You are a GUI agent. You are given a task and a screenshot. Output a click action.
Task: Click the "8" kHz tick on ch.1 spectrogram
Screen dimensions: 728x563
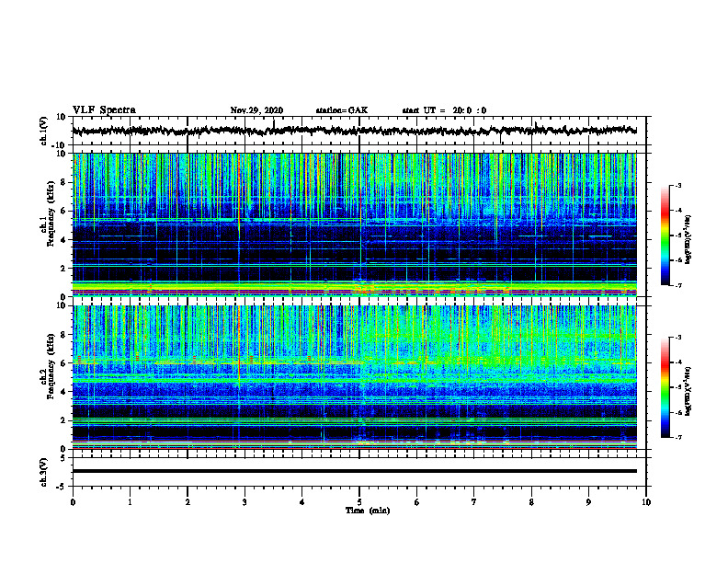[64, 182]
